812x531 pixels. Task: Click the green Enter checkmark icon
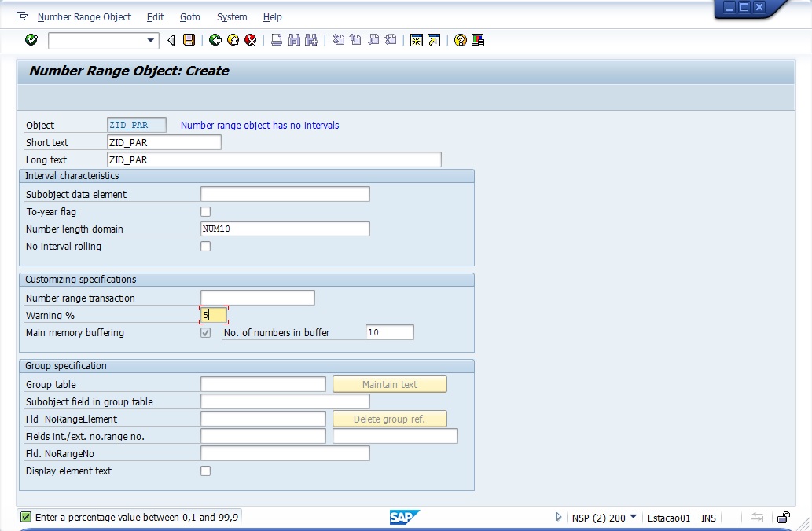coord(31,40)
